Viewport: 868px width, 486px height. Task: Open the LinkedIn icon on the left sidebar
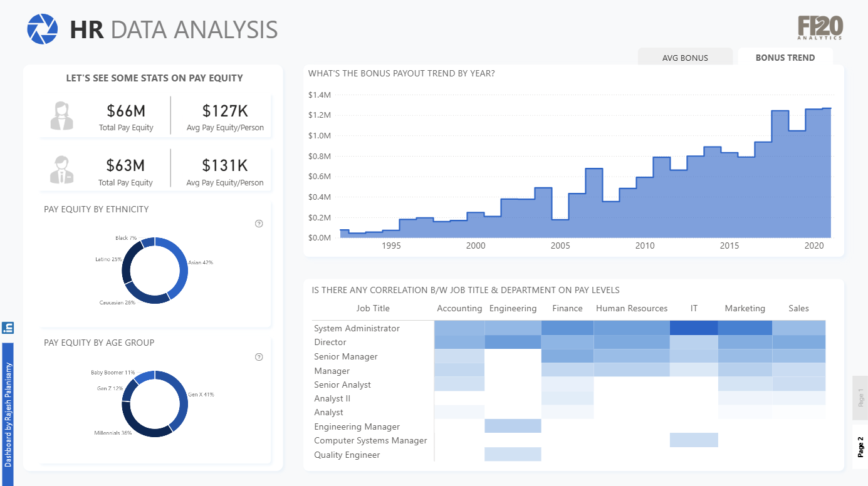click(x=8, y=328)
